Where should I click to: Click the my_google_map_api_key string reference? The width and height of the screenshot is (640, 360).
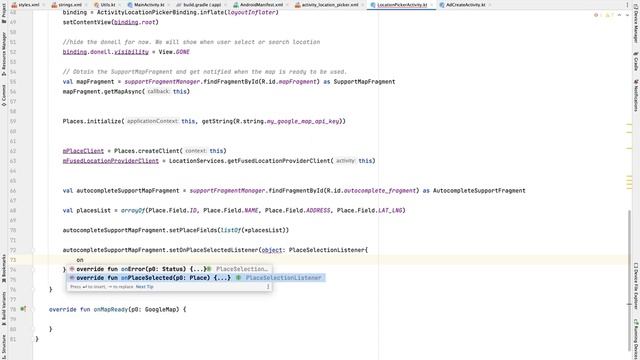[303, 121]
